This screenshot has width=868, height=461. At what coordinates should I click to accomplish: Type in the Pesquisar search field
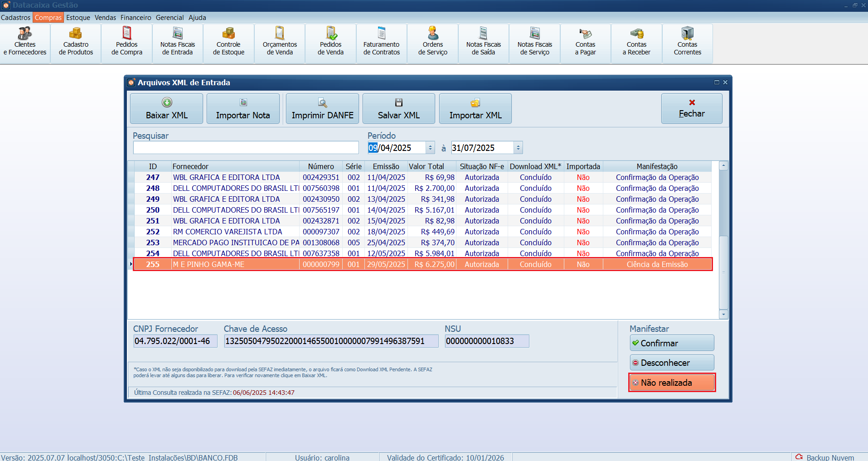(246, 148)
